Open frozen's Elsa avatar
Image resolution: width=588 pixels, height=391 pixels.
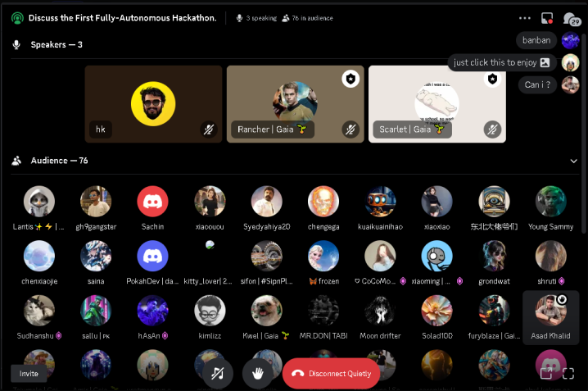(x=323, y=256)
